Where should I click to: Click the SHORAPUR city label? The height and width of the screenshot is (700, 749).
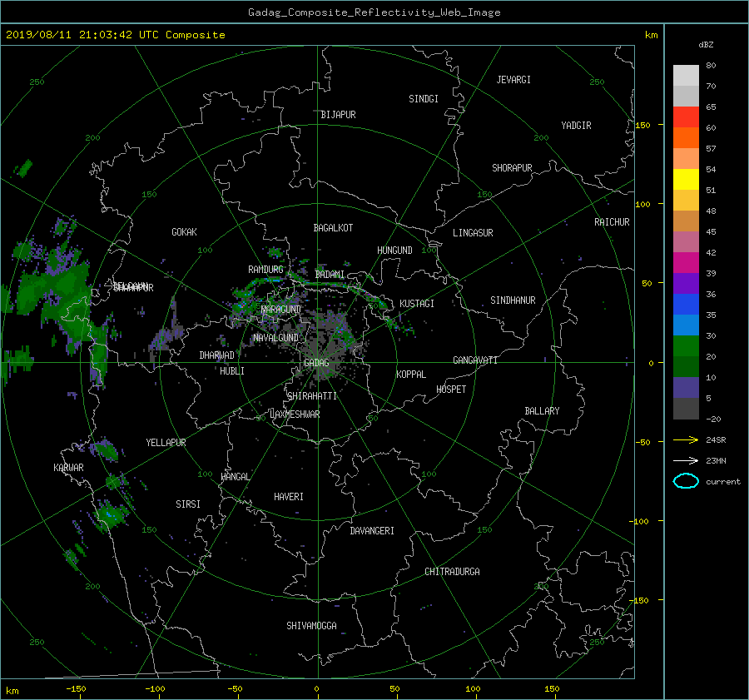click(x=512, y=168)
